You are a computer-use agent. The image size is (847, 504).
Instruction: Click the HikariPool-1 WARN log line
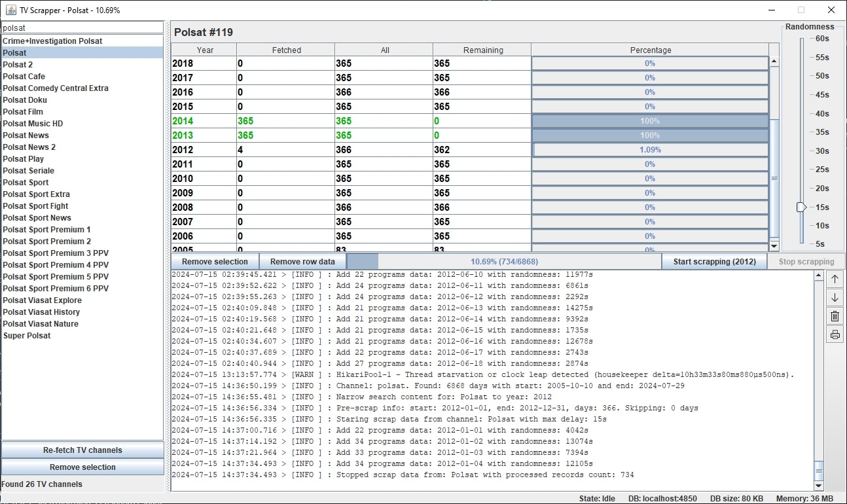coord(482,375)
